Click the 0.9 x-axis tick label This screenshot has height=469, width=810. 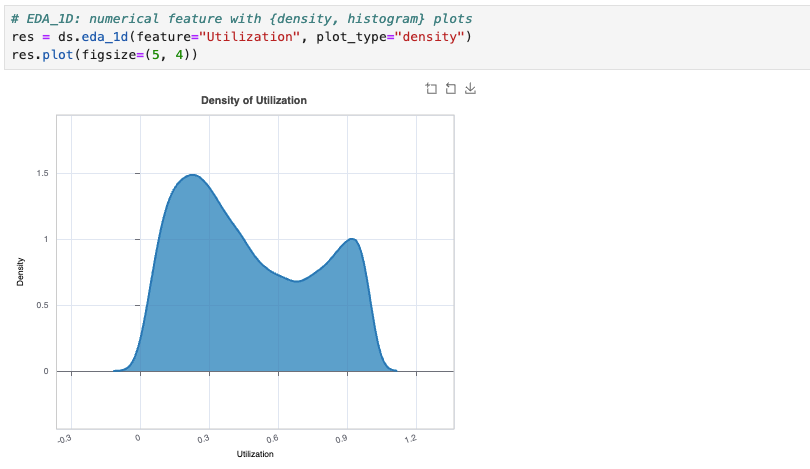[341, 439]
